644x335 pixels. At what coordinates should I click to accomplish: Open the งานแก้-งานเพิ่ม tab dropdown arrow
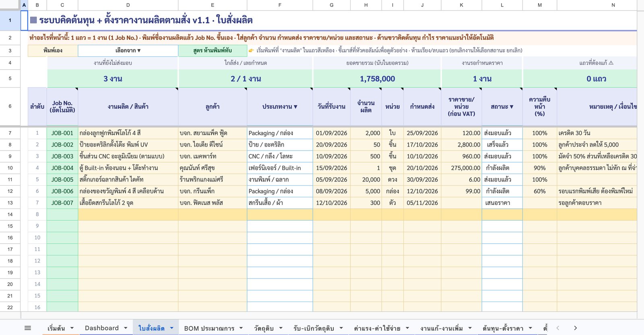[x=470, y=328]
